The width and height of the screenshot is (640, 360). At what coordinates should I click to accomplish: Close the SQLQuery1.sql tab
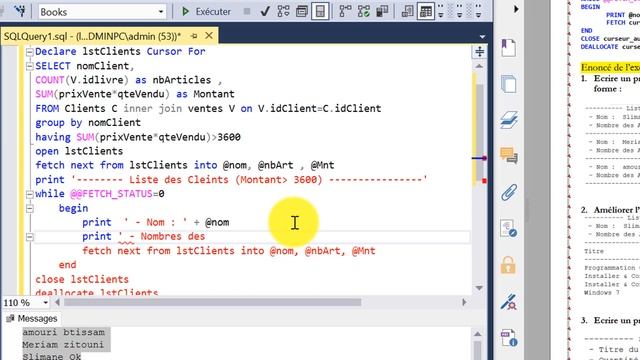[209, 36]
